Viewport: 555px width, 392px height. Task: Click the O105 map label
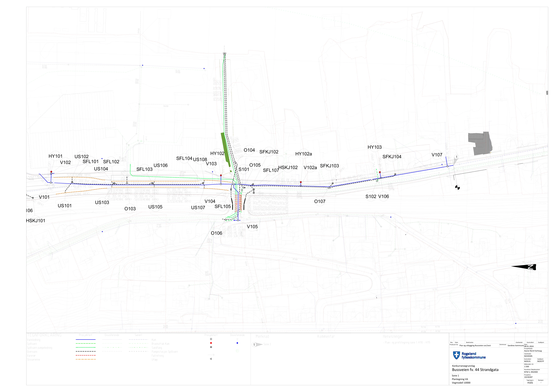(255, 165)
